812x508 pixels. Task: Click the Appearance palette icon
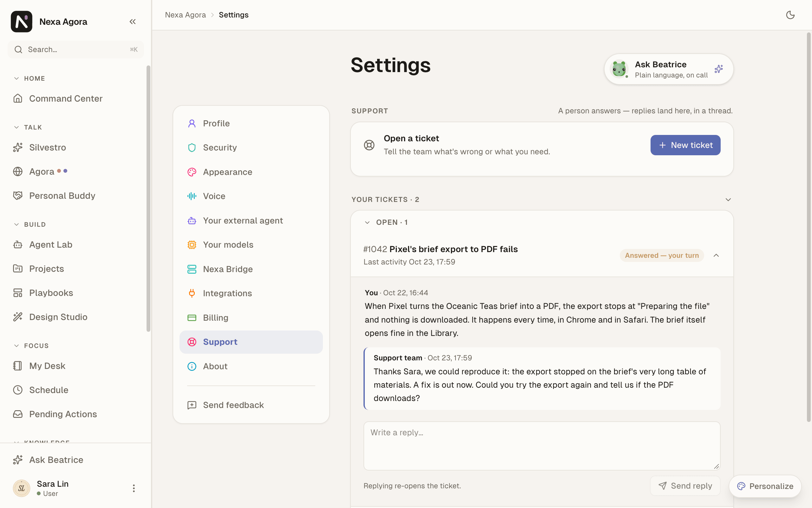pyautogui.click(x=192, y=172)
